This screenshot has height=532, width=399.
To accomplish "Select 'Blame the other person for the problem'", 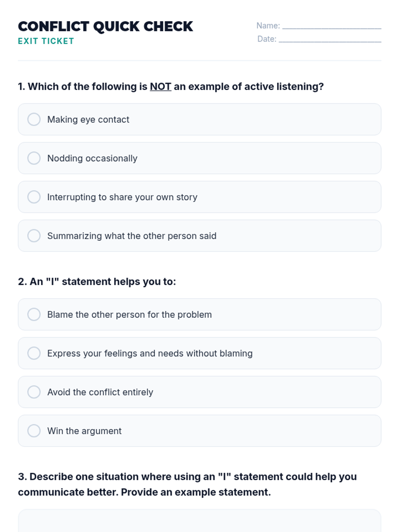I will coord(34,314).
